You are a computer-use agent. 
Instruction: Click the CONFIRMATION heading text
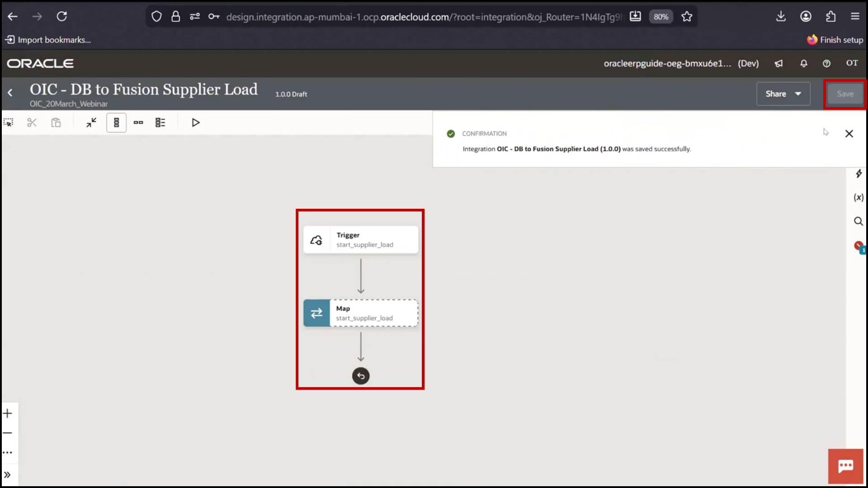tap(484, 134)
